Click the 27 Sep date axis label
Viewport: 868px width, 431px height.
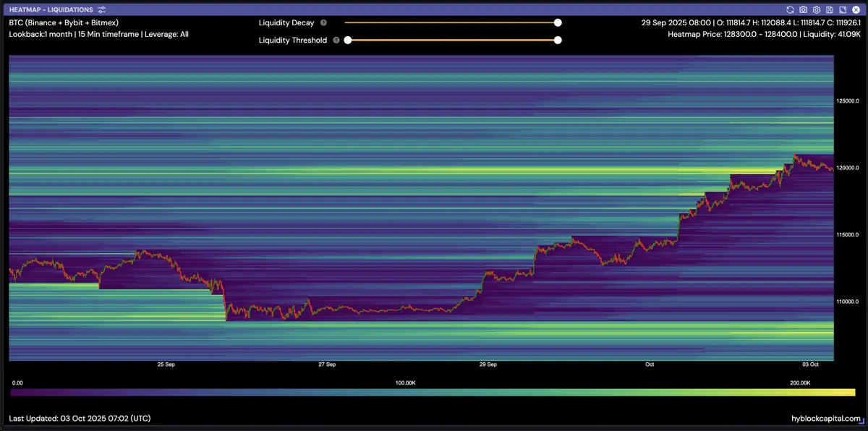(327, 364)
